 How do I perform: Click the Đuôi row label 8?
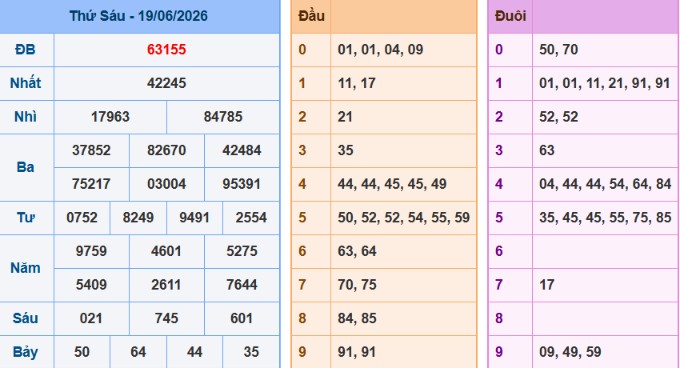click(499, 319)
